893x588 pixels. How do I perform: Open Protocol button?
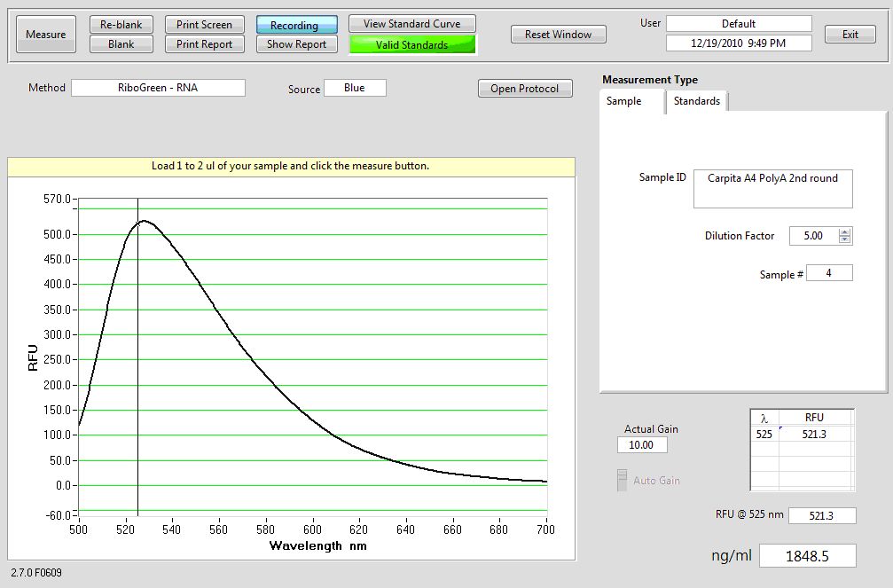pyautogui.click(x=524, y=89)
